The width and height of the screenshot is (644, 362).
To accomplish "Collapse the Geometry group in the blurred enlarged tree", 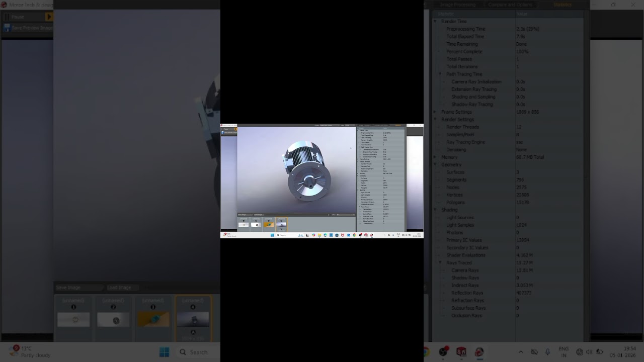I will tap(435, 165).
